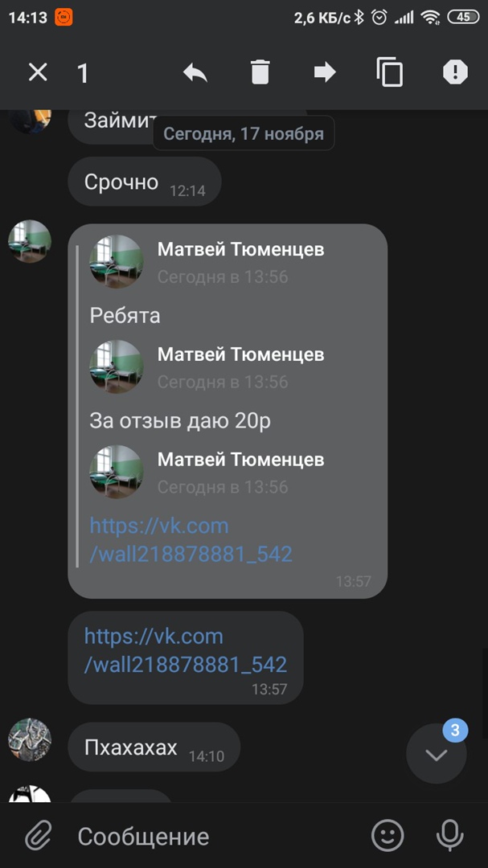
Task: Delete selected message with trash icon
Action: coord(260,72)
